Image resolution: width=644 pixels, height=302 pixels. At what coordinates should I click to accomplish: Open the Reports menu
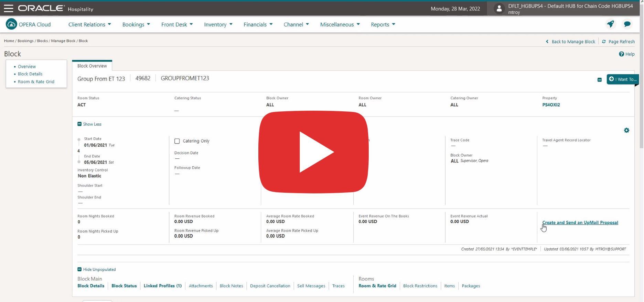coord(383,24)
